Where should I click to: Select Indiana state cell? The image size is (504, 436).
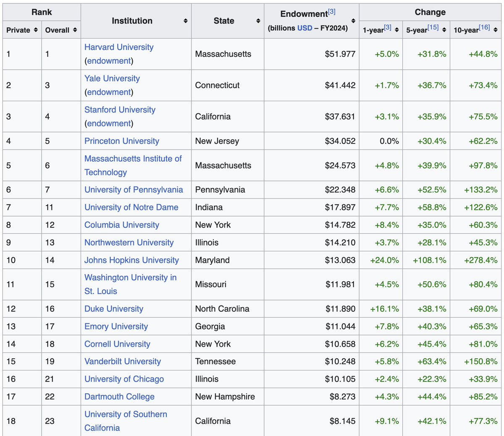(228, 207)
